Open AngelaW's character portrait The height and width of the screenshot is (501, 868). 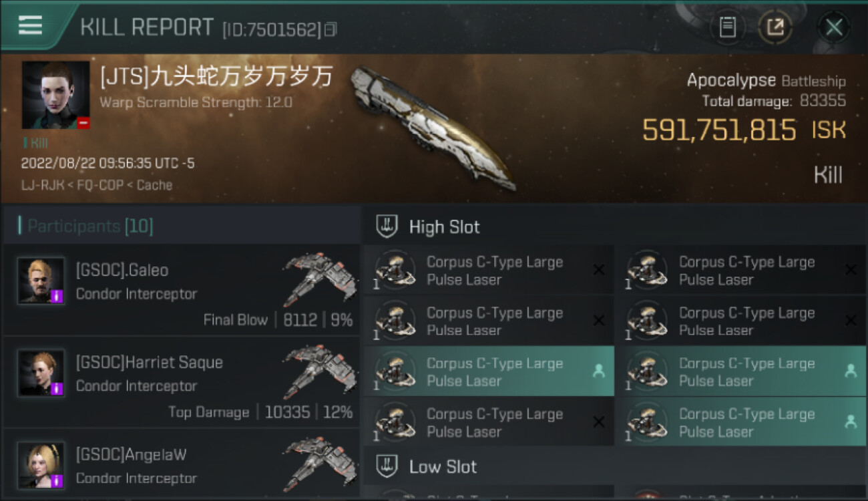pyautogui.click(x=41, y=465)
